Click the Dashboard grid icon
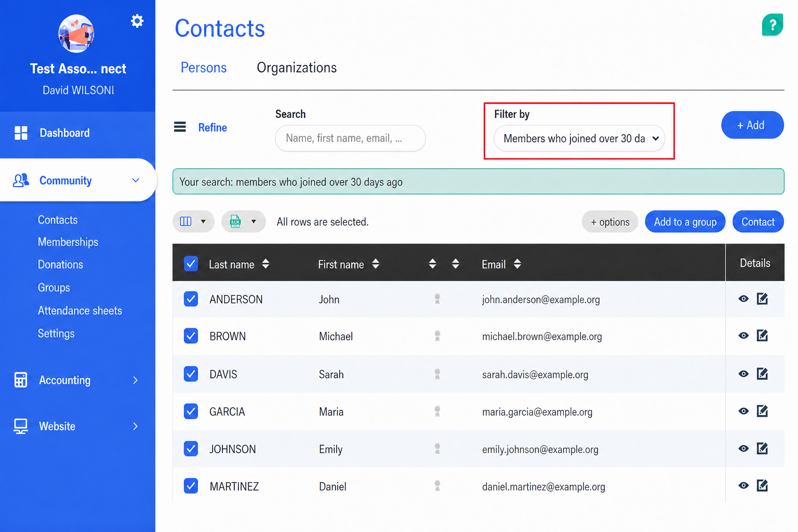798x532 pixels. [x=21, y=133]
